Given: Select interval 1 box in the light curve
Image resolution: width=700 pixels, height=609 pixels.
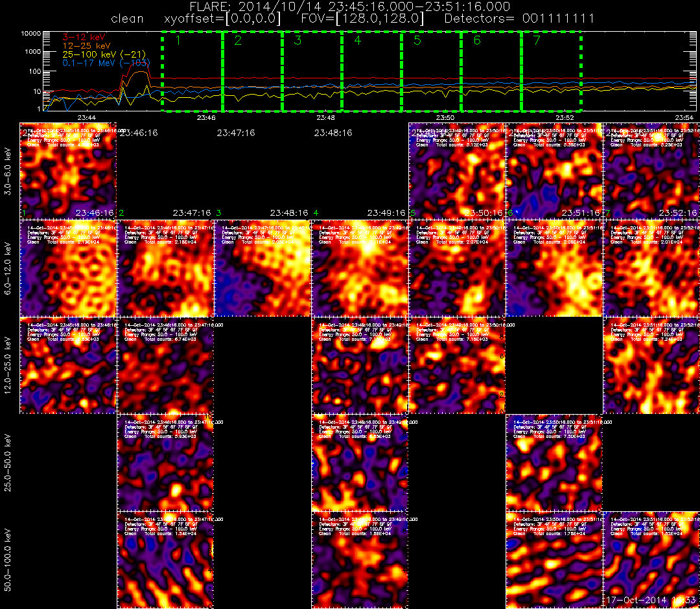Looking at the screenshot, I should [192, 71].
